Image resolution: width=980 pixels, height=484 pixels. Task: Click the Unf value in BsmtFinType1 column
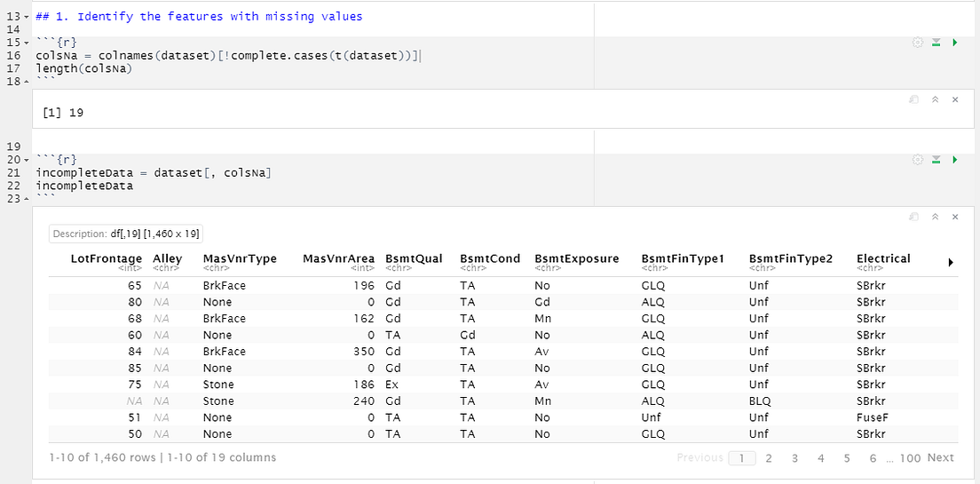click(650, 417)
